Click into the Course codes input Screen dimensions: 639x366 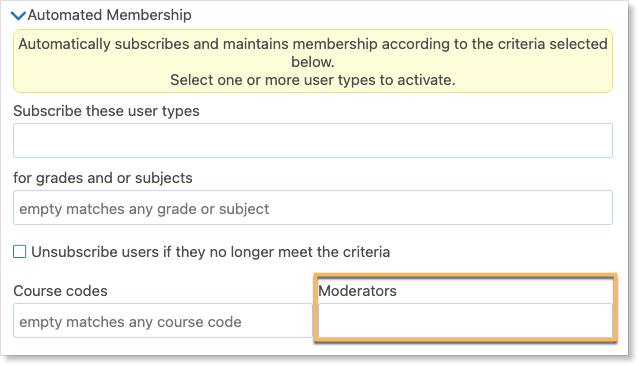click(x=163, y=320)
